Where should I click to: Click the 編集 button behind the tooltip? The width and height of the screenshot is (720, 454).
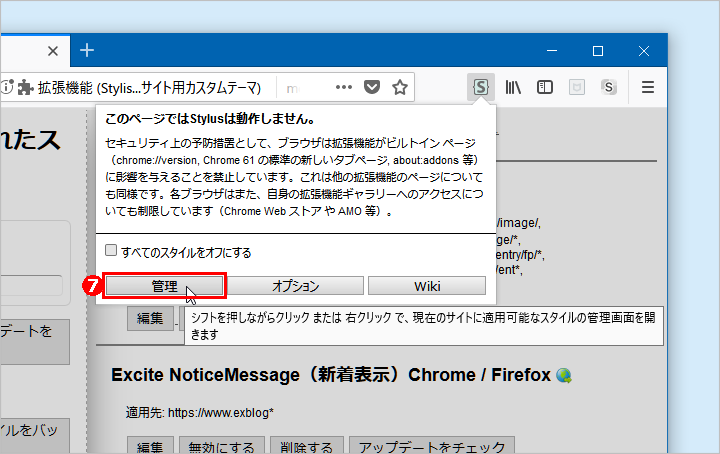[150, 318]
